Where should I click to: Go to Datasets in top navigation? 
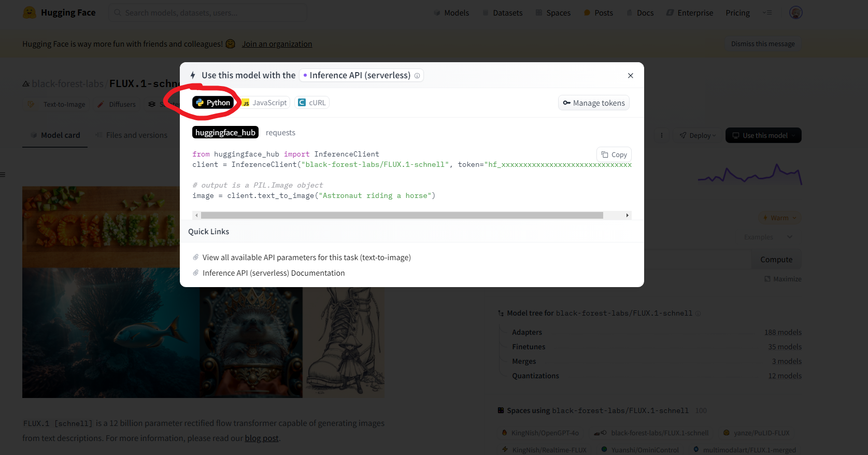502,12
